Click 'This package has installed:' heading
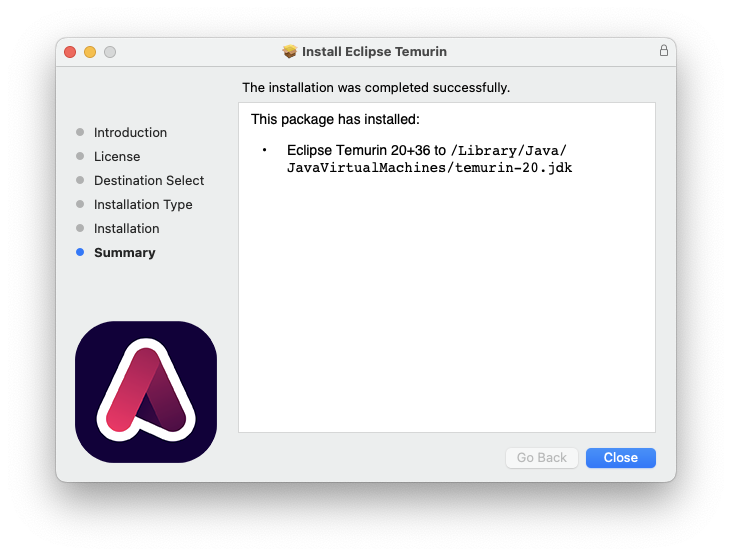Viewport: 732px width, 556px height. coord(335,120)
